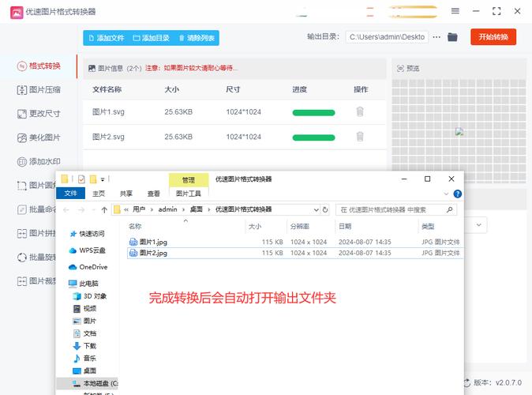Open the 文件 tab in Explorer
532x395 pixels.
pos(70,194)
